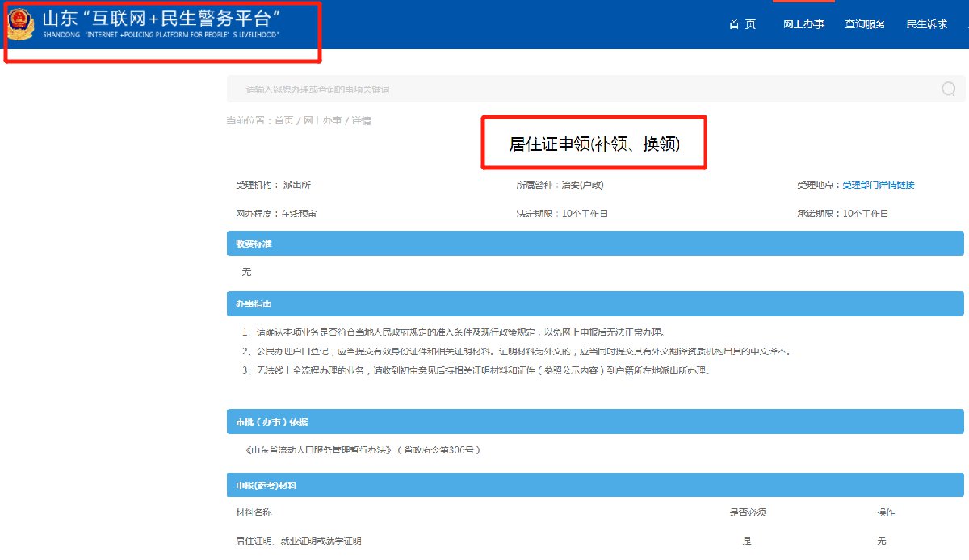969x560 pixels.
Task: Click the 办事指南 section header
Action: tap(595, 304)
